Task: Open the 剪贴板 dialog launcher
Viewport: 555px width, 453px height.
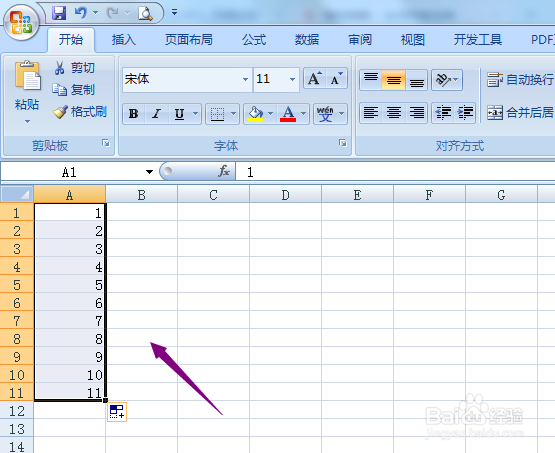Action: [105, 143]
